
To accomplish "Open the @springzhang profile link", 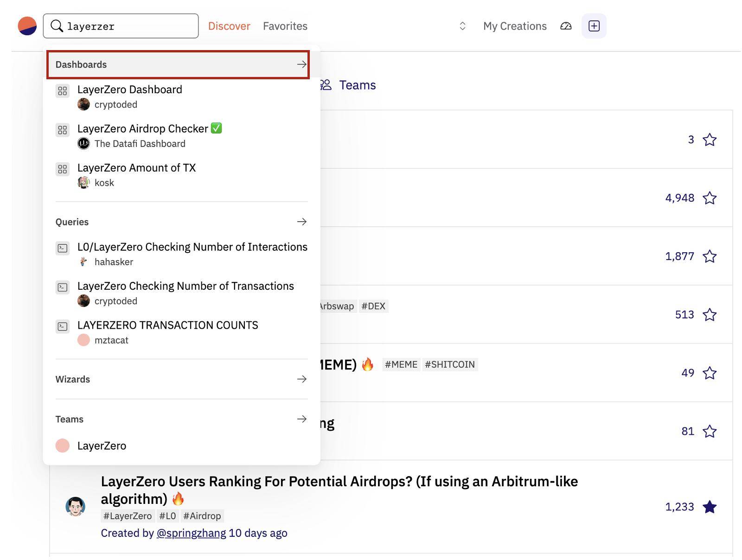I will 191,533.
